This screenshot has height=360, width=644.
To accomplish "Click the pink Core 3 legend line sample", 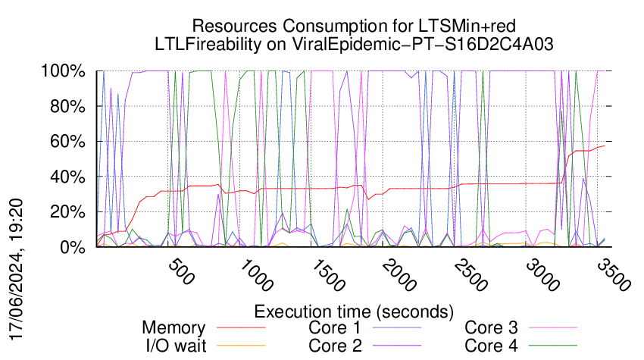I will [x=553, y=327].
